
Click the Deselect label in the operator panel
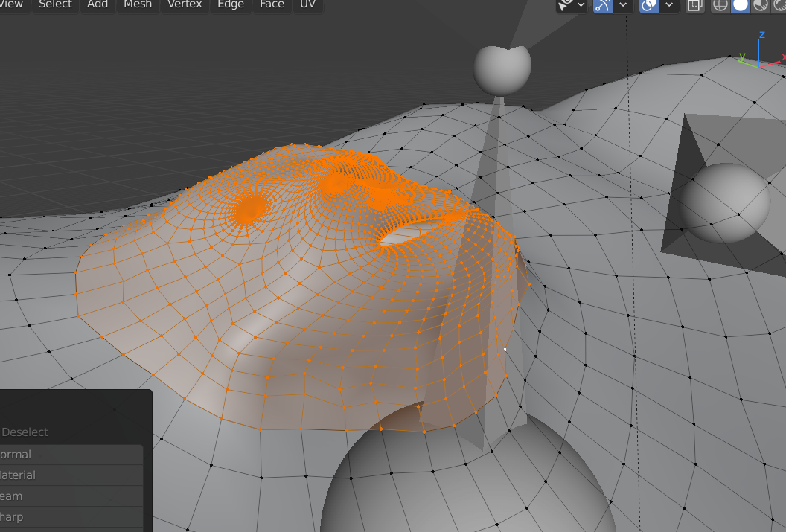click(x=25, y=432)
